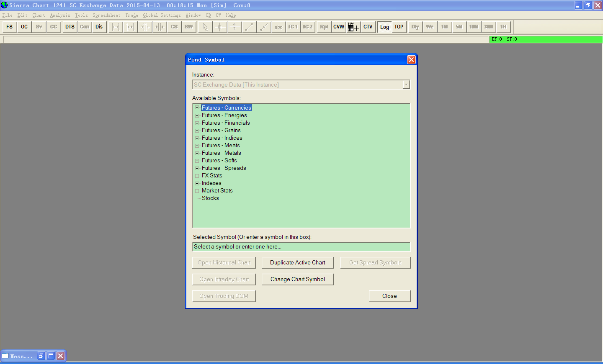
Task: Select Futures - Softs in symbol tree
Action: coord(219,161)
